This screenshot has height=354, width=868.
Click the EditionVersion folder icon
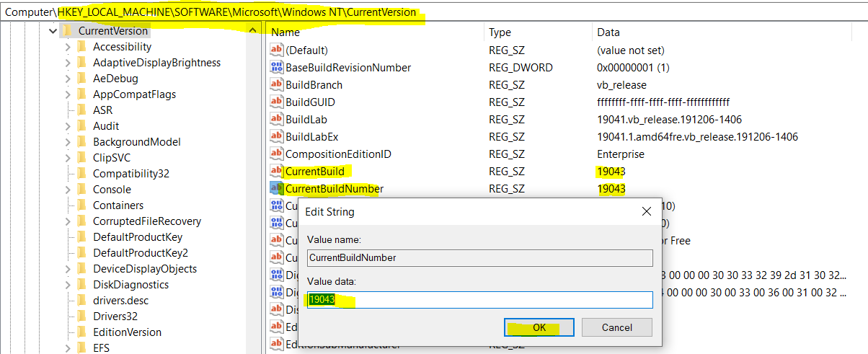81,332
